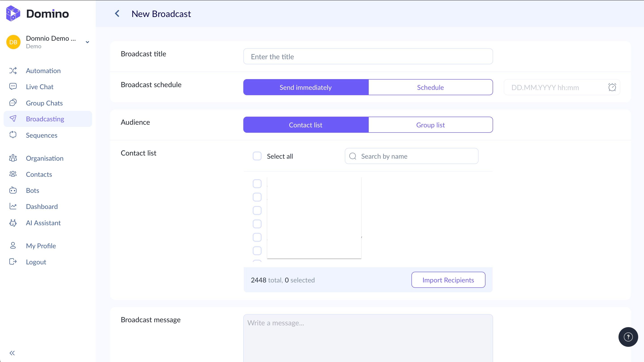Screen dimensions: 644x362
Task: Click the Bots robot icon
Action: (x=13, y=190)
